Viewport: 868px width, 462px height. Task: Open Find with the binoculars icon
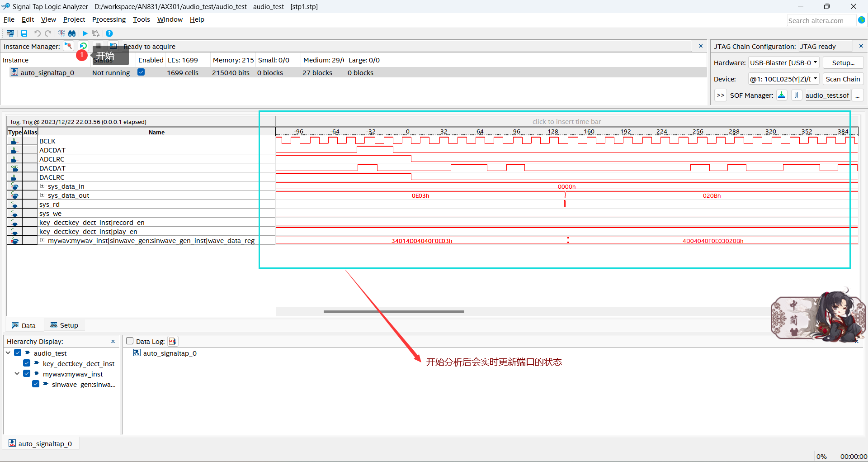(x=72, y=33)
